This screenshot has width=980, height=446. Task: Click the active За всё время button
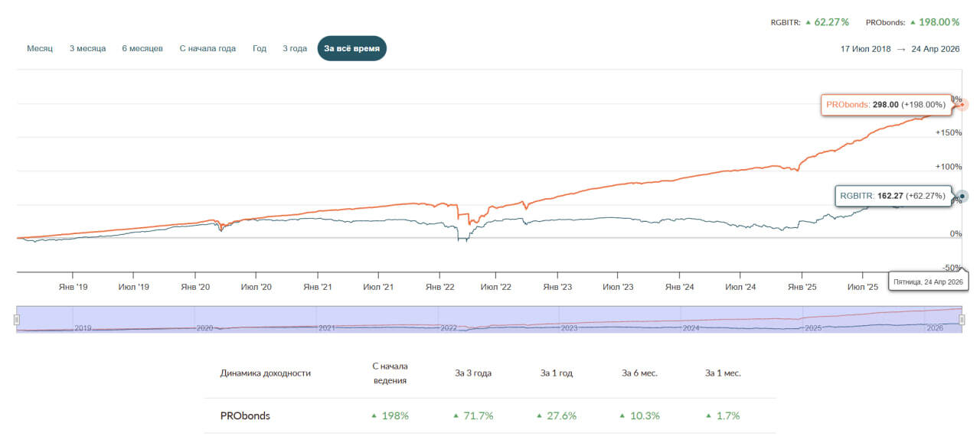[x=352, y=48]
